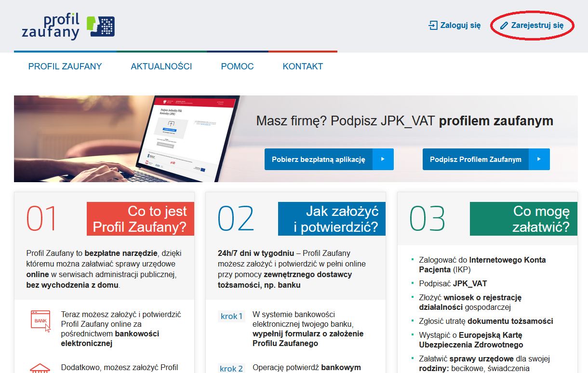Image resolution: width=588 pixels, height=373 pixels.
Task: Click the green Co mogę załatwić? heading
Action: pyautogui.click(x=523, y=219)
